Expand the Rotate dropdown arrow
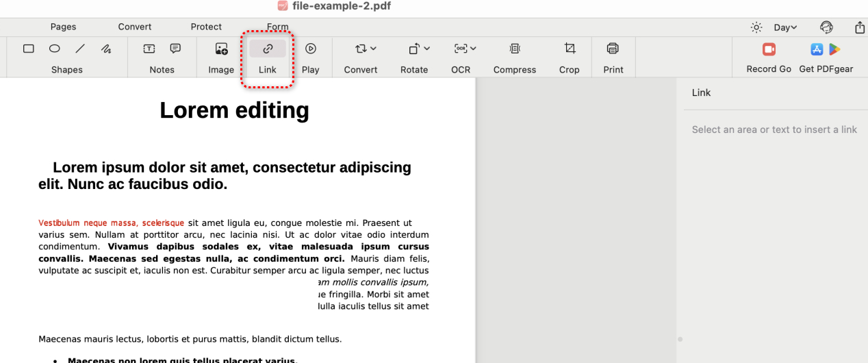This screenshot has height=363, width=868. [x=427, y=49]
